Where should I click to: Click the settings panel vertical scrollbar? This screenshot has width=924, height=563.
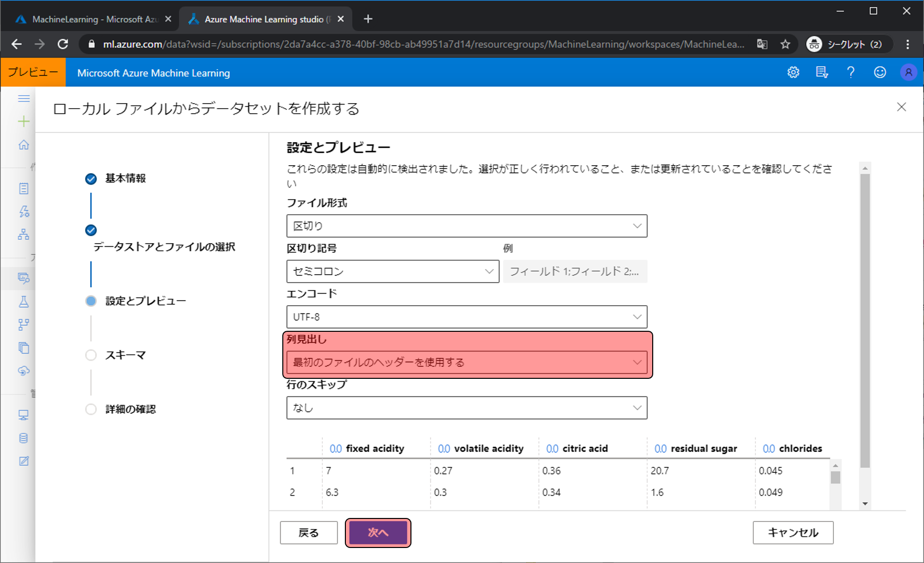click(x=865, y=320)
